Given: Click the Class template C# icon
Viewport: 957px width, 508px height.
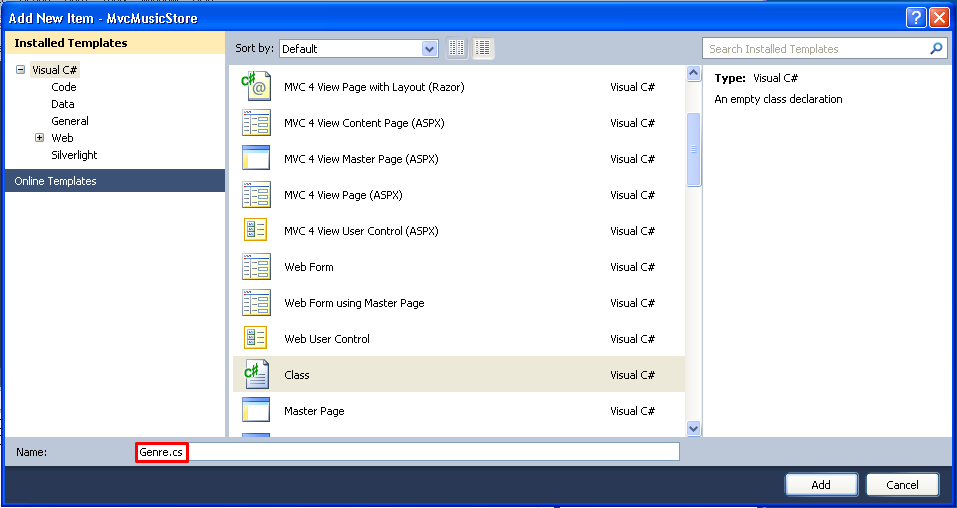Looking at the screenshot, I should click(256, 374).
